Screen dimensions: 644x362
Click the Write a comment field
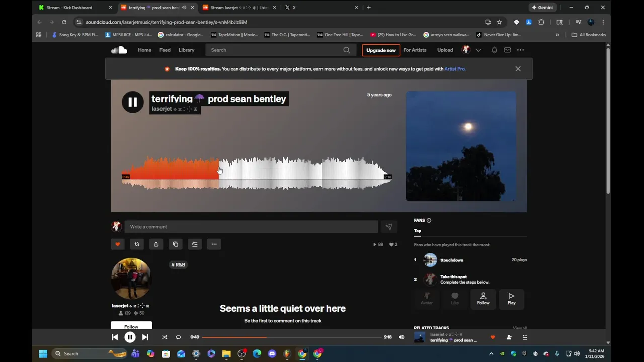pyautogui.click(x=251, y=227)
